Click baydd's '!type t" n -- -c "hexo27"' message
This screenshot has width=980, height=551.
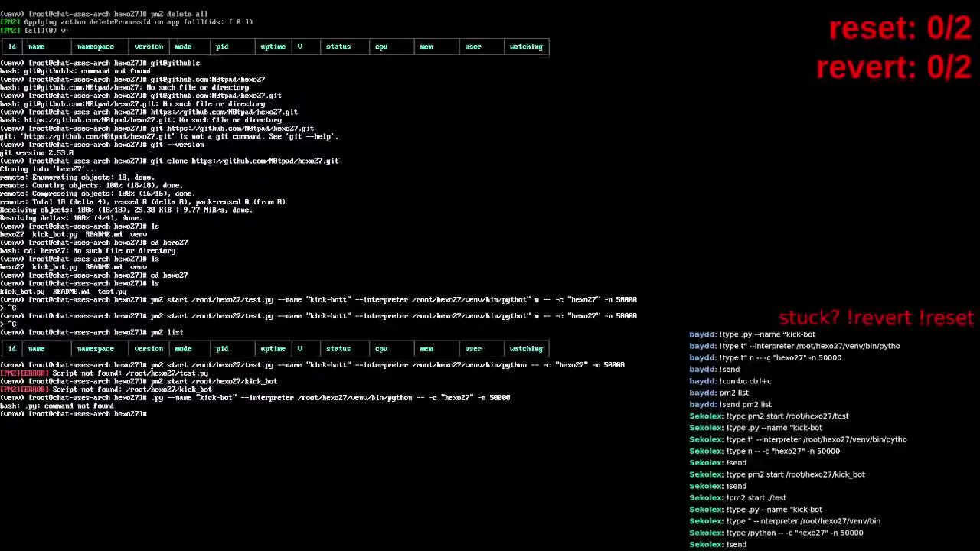point(765,357)
